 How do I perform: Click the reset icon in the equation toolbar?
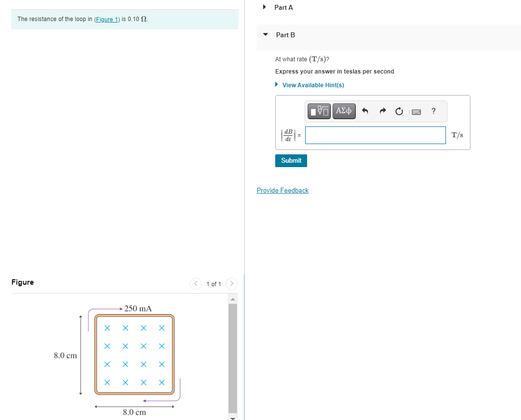pyautogui.click(x=399, y=111)
